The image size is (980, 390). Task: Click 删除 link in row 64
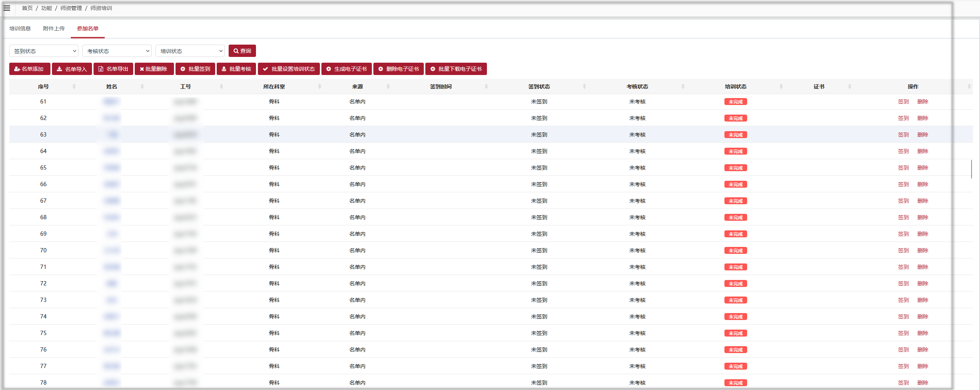(x=923, y=151)
